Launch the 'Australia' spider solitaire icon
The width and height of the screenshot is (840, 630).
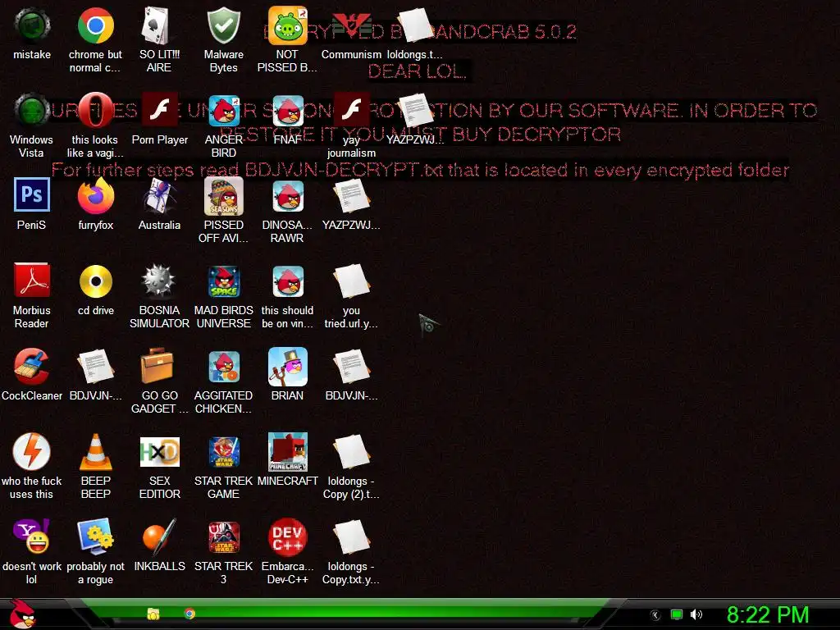click(159, 196)
